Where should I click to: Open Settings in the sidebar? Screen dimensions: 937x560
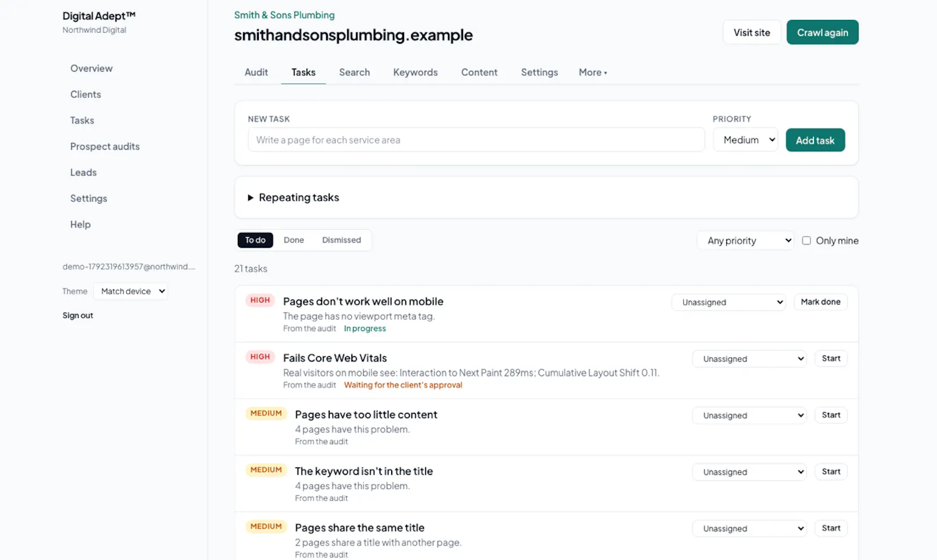88,198
